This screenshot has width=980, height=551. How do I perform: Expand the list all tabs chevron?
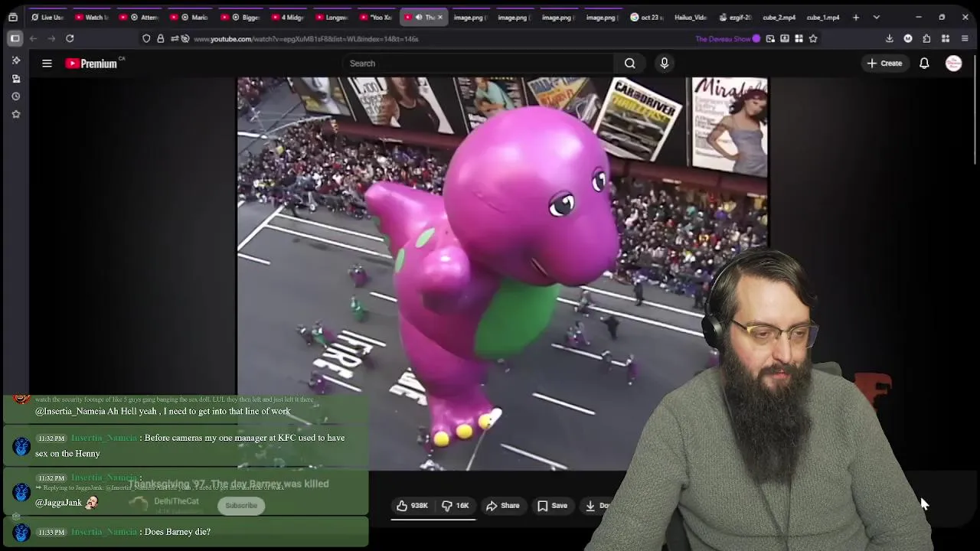coord(876,17)
